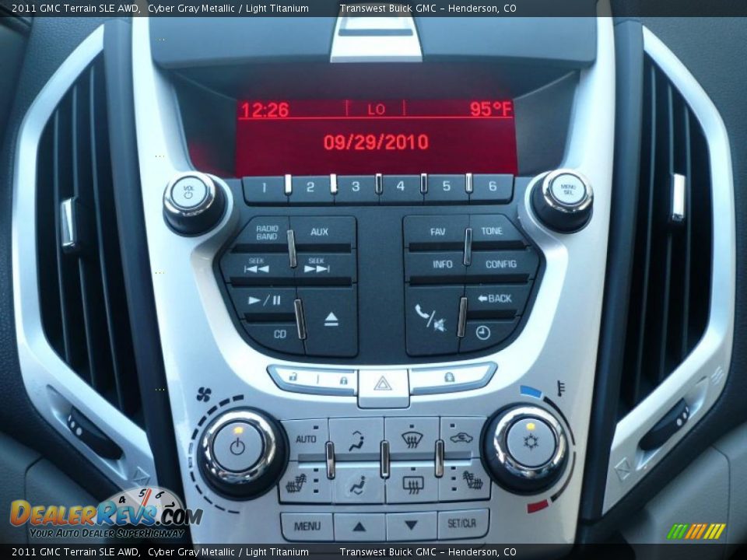Turn on front windshield defrost
This screenshot has width=747, height=560.
412,438
